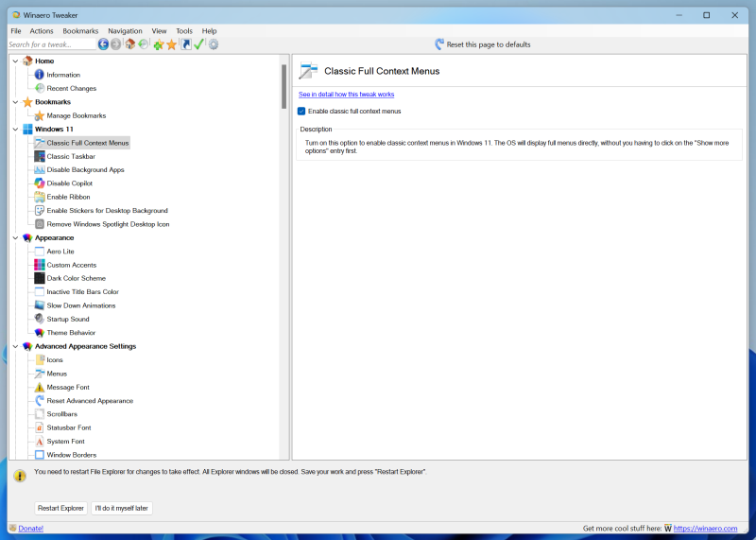Screen dimensions: 756x540
Task: Click the Message Font warning triangle icon
Action: coord(40,387)
